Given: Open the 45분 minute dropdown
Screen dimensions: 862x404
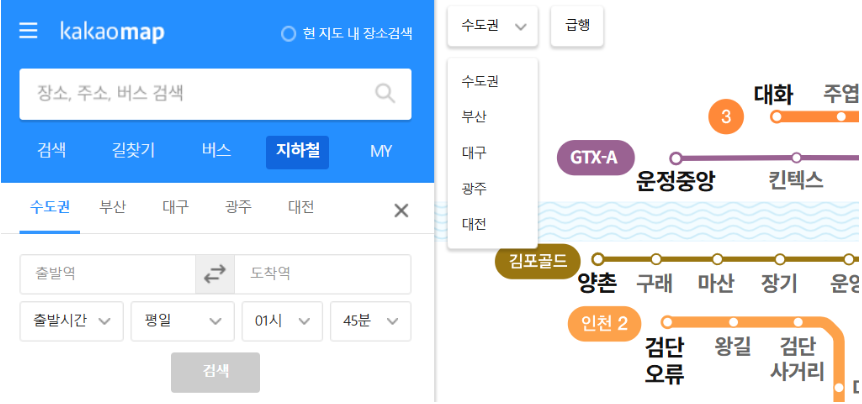Looking at the screenshot, I should point(371,321).
